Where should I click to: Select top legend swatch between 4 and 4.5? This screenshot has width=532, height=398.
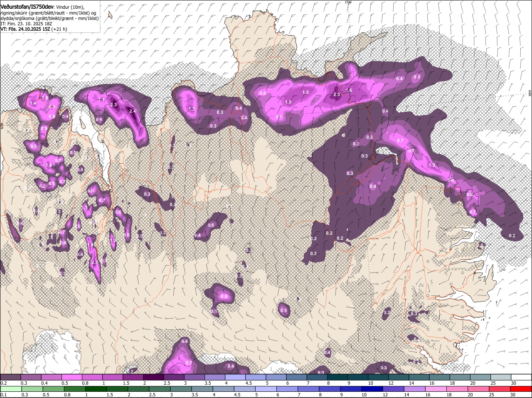[x=235, y=377]
